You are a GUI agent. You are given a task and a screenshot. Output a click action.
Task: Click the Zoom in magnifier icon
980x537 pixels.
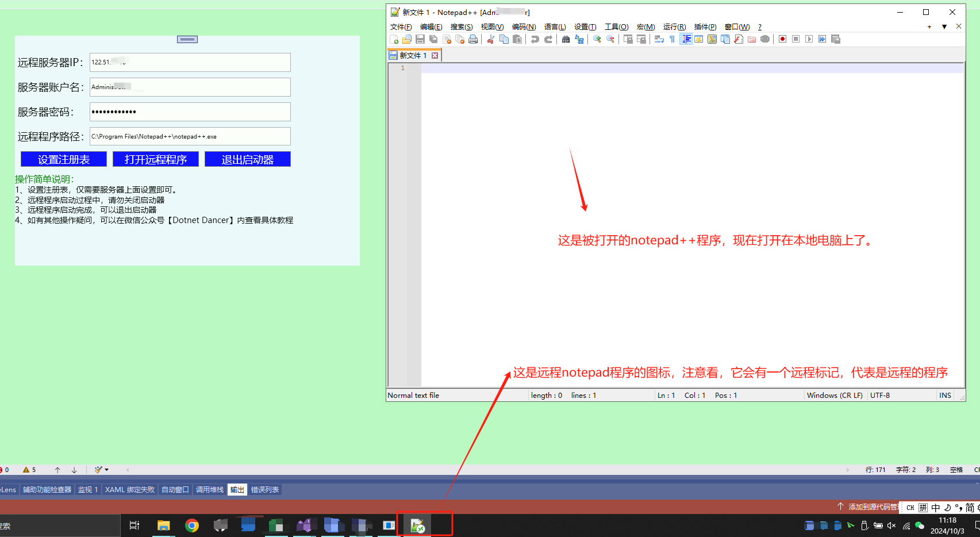point(597,39)
